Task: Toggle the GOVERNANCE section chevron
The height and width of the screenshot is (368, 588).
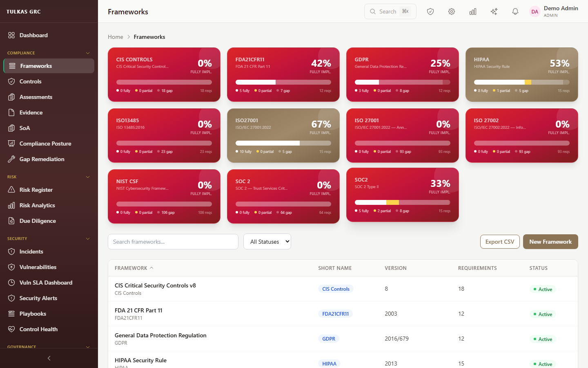Action: pyautogui.click(x=88, y=347)
